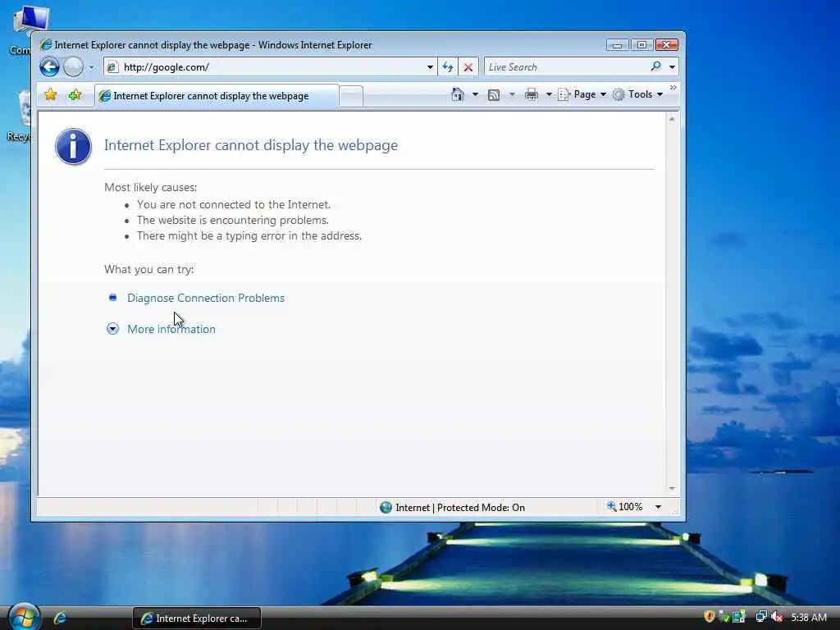Click the Forward navigation button
Image resolution: width=840 pixels, height=630 pixels.
73,67
